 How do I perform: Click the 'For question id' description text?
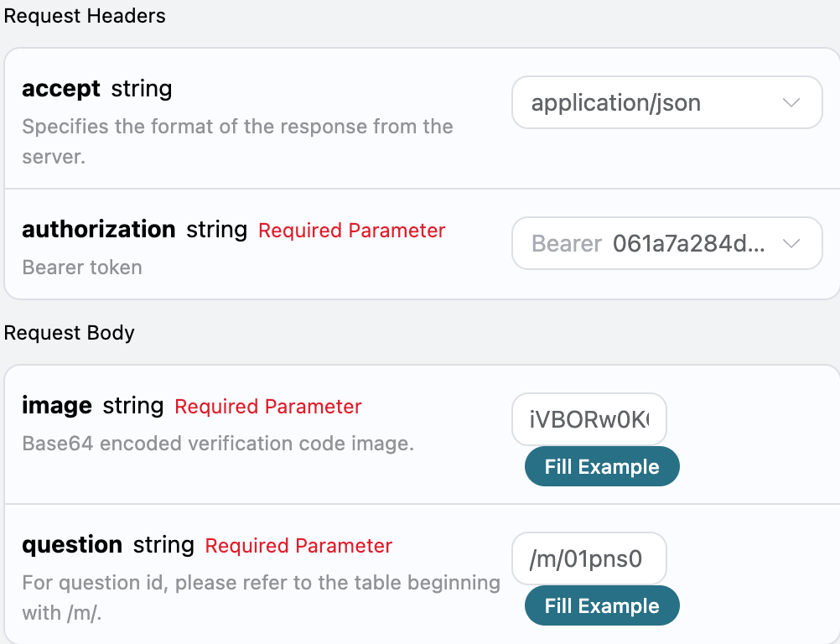pos(260,583)
